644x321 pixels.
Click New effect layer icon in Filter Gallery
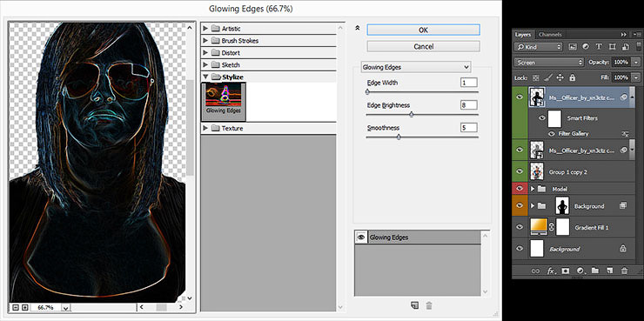point(415,305)
